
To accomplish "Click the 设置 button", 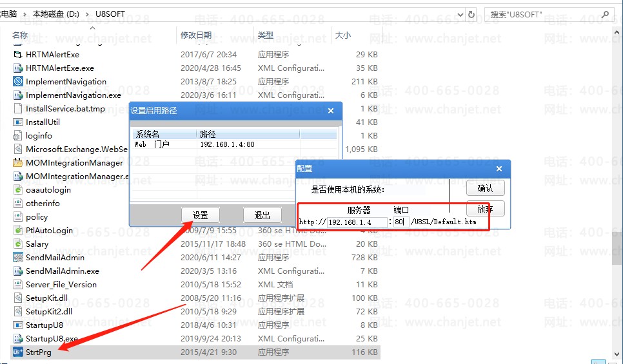I will (200, 215).
